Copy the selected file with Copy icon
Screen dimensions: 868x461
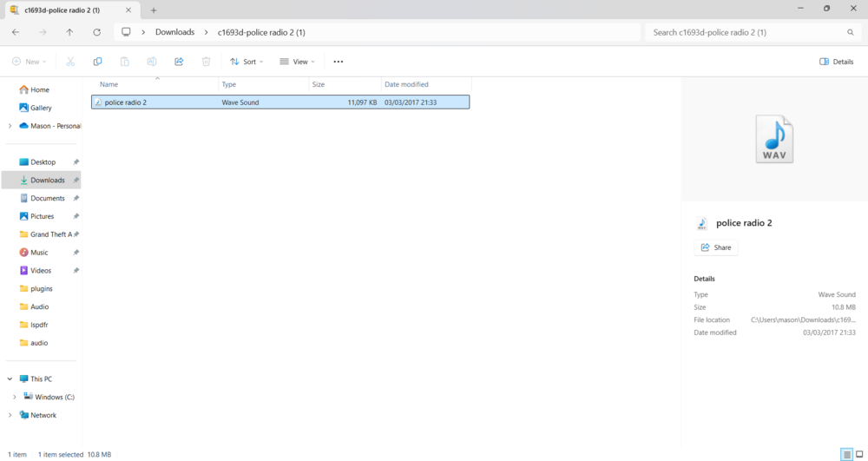tap(97, 62)
